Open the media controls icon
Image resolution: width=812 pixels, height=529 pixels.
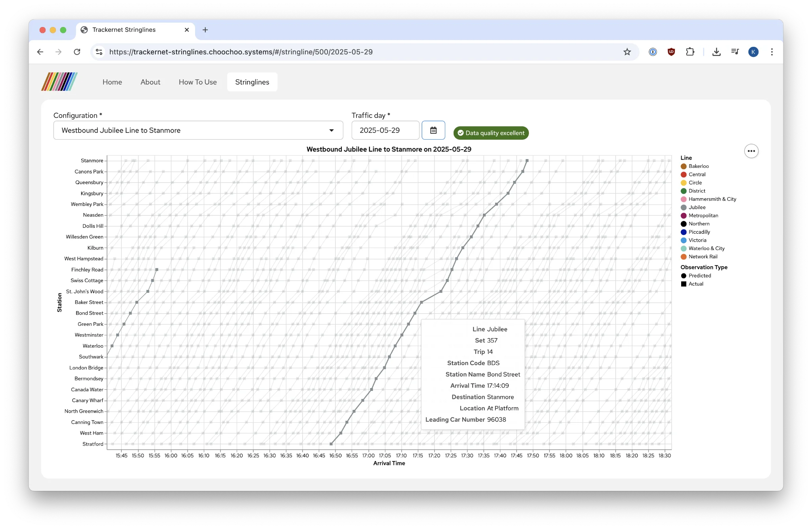[735, 52]
